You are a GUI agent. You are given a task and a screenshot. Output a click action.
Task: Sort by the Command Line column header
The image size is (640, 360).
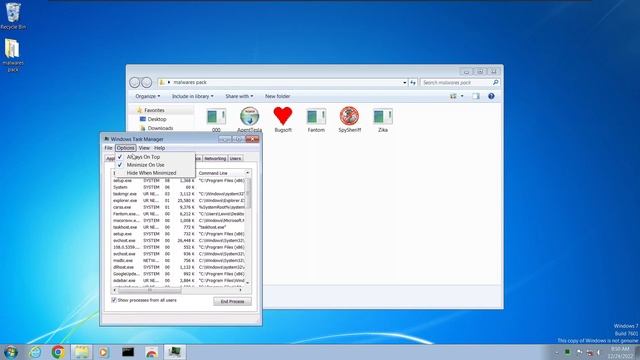point(222,173)
